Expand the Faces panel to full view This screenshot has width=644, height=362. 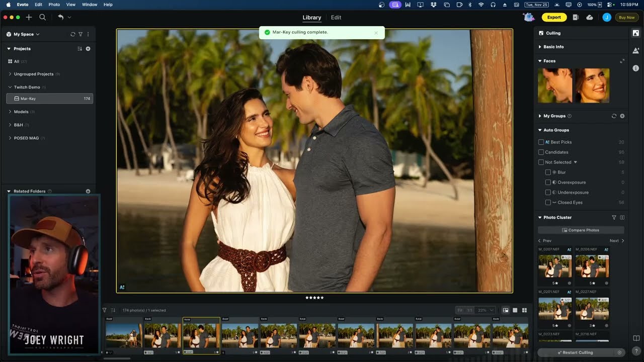[622, 61]
